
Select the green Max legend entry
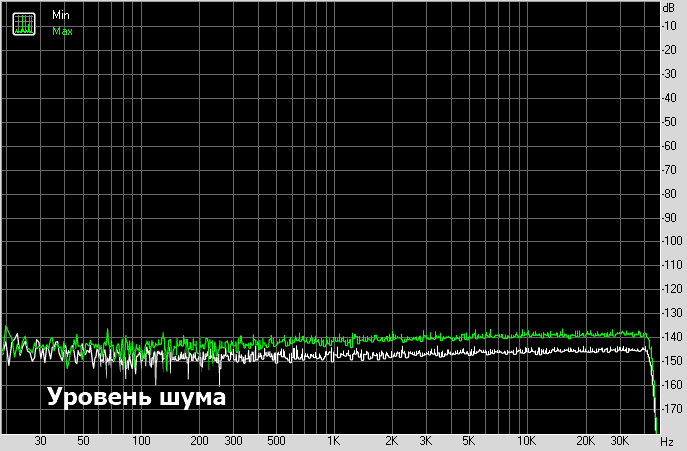[x=62, y=31]
